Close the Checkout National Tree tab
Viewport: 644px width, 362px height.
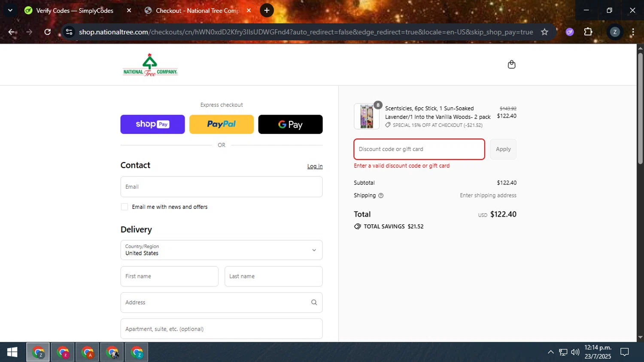pyautogui.click(x=249, y=10)
